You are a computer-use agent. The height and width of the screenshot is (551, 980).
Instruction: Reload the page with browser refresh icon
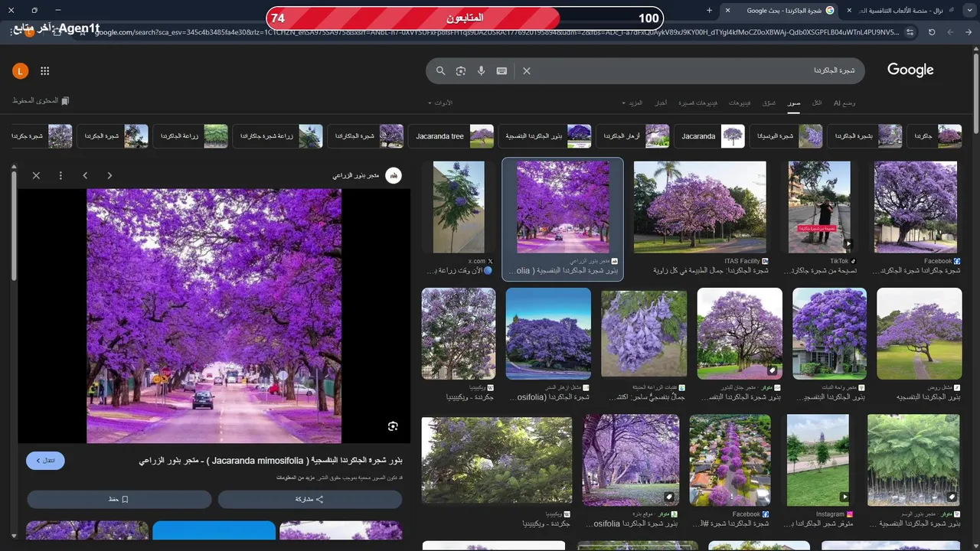click(x=931, y=32)
